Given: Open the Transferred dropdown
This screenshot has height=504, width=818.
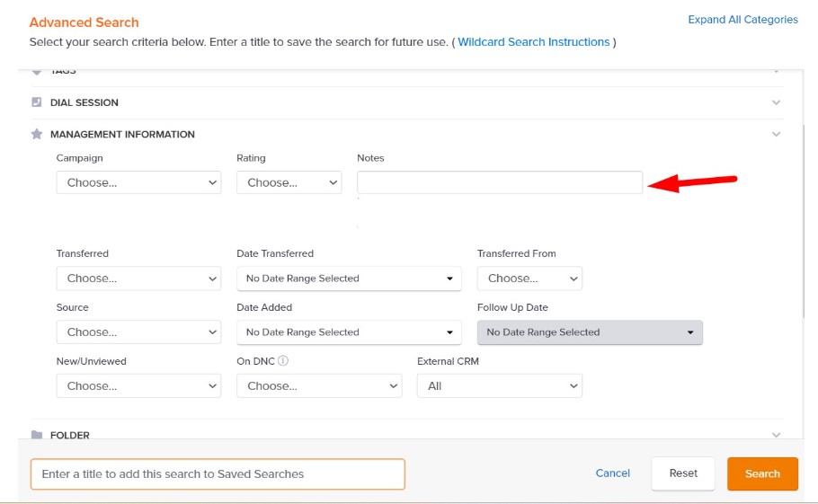Looking at the screenshot, I should coord(138,279).
